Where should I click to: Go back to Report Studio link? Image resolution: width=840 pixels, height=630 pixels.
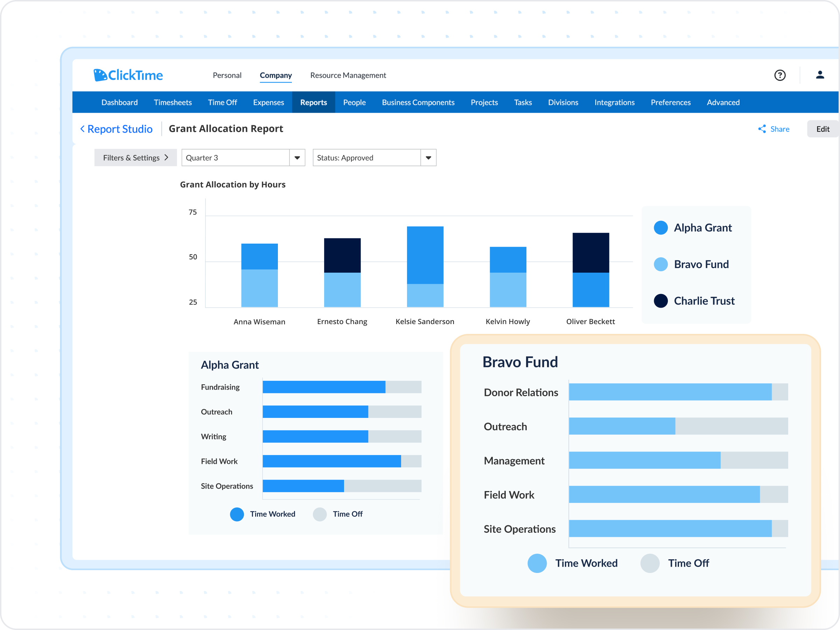coord(120,129)
